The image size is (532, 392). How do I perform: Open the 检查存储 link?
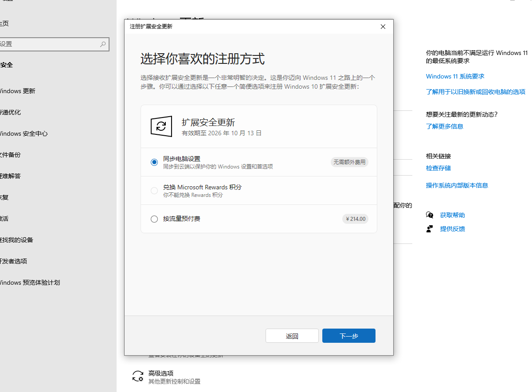click(438, 168)
